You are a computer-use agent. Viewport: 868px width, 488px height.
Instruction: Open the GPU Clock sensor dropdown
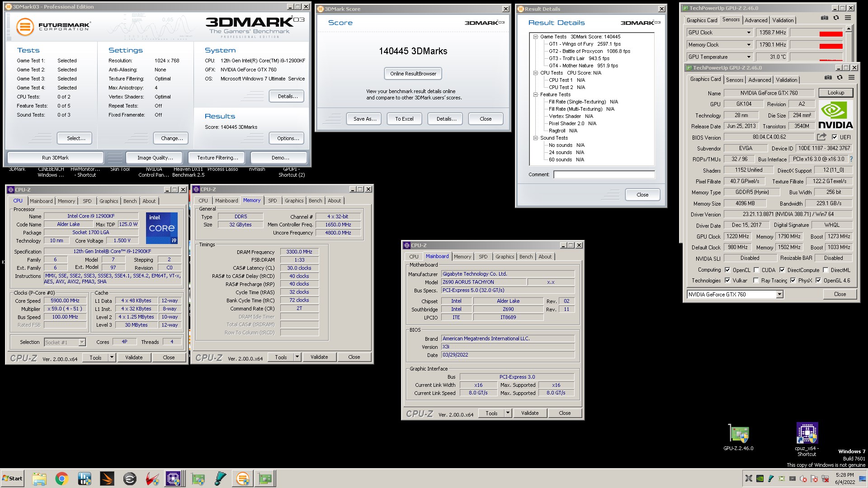(749, 33)
